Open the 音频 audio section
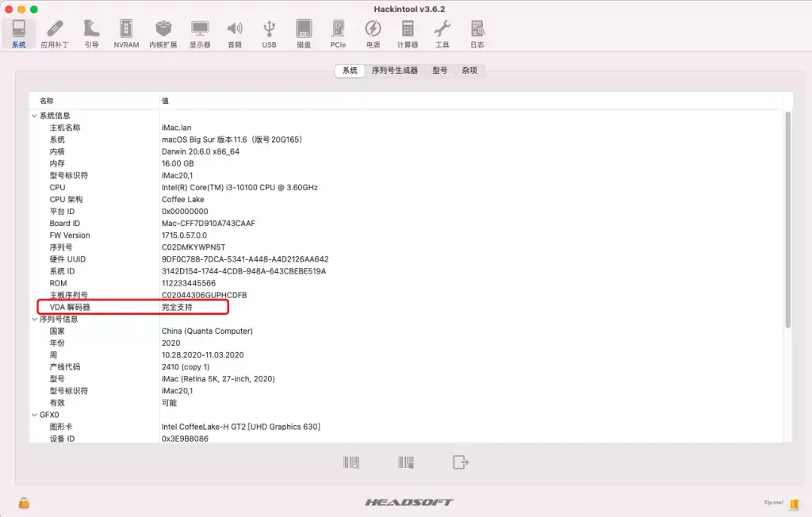Viewport: 812px width, 517px height. pos(235,34)
